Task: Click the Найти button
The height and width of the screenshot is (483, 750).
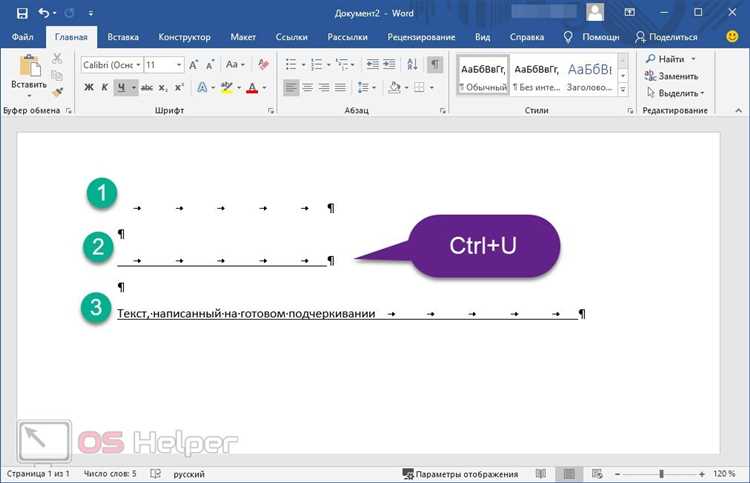Action: [x=670, y=59]
